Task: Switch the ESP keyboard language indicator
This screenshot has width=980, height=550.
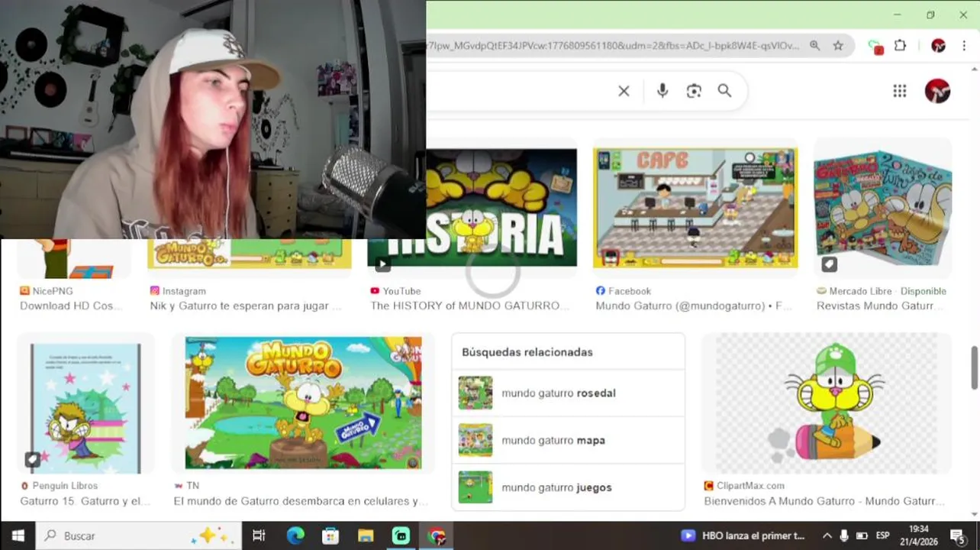Action: click(x=883, y=535)
